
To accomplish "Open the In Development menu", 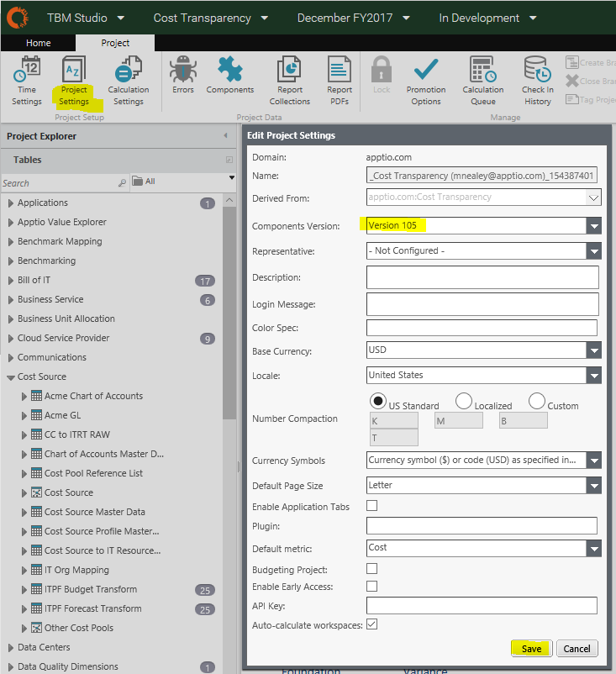I will click(x=487, y=18).
